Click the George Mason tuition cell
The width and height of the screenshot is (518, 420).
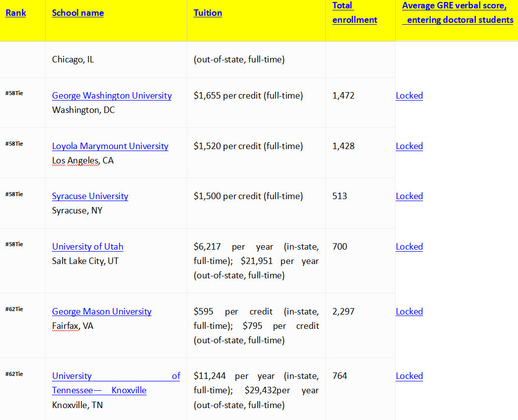(256, 326)
